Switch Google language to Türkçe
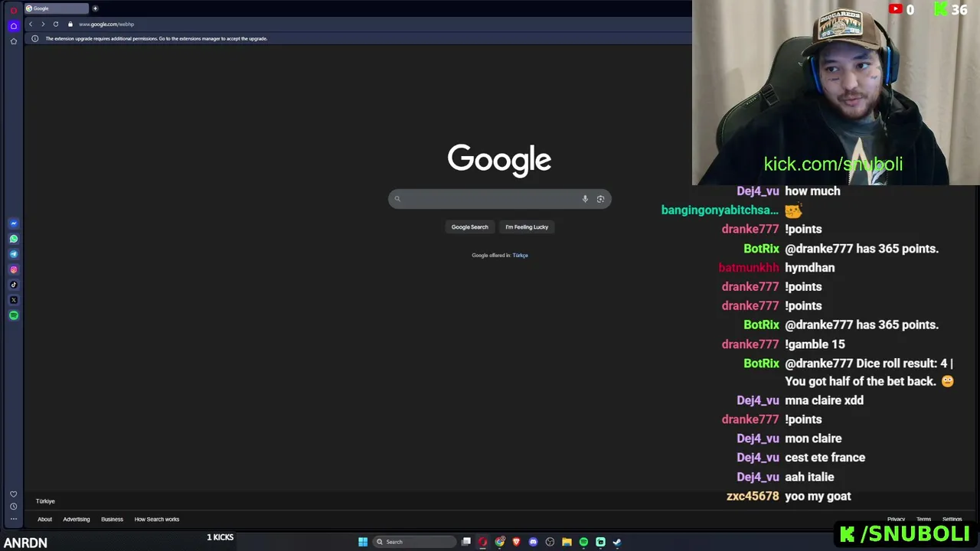Screen dimensions: 980x551 521,255
